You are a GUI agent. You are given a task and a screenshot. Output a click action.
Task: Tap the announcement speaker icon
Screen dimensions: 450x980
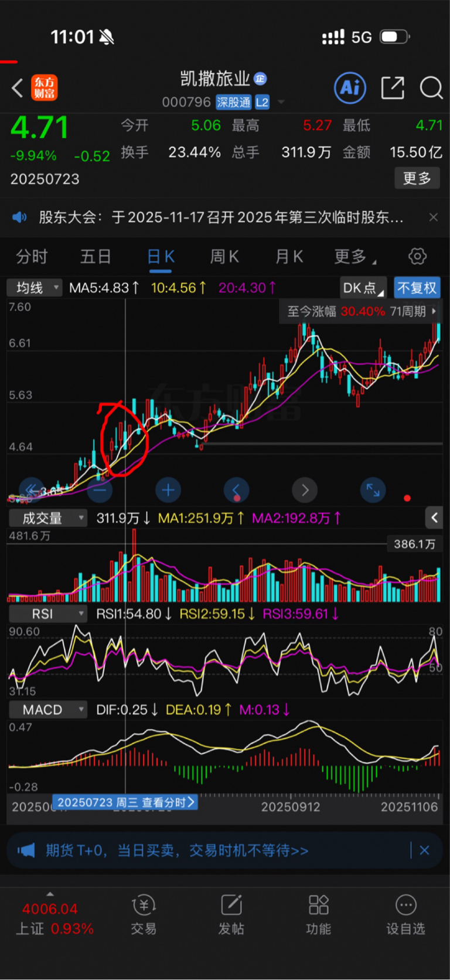tap(19, 217)
